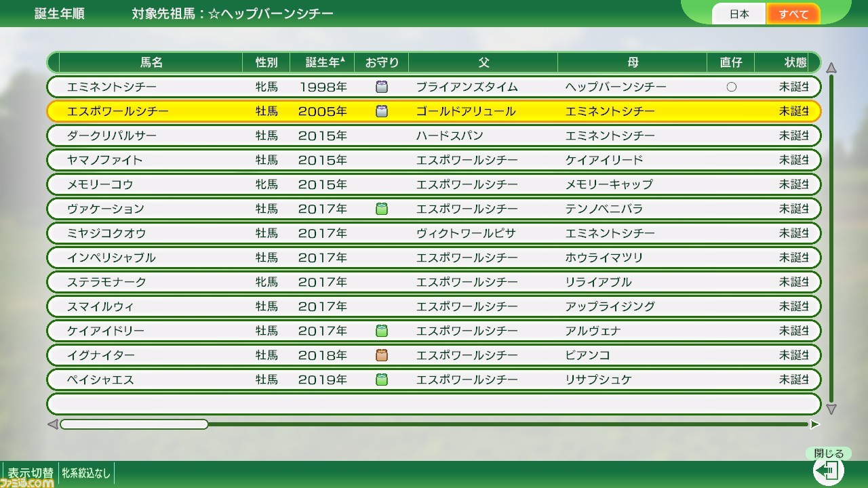Click the 閉じる back-arrow icon
The width and height of the screenshot is (868, 488).
828,470
